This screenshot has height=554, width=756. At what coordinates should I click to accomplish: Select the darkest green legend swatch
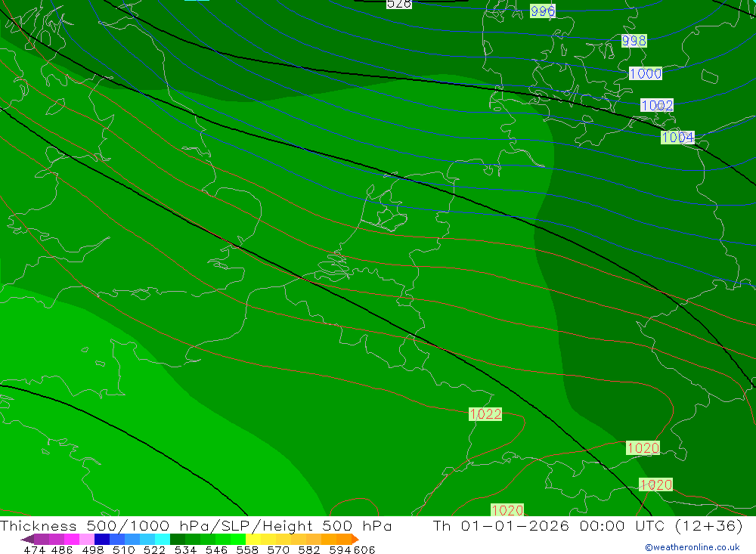[178, 539]
